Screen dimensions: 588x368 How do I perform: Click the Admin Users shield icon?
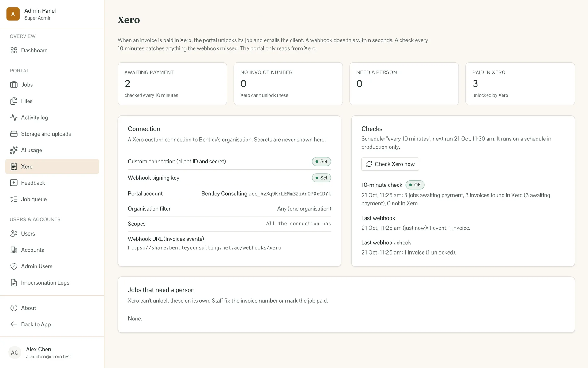14,266
